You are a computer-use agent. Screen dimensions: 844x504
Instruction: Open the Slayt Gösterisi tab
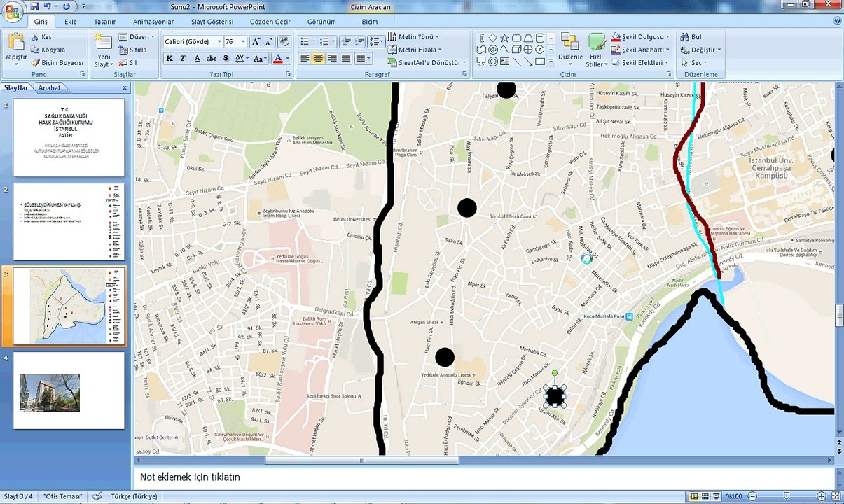pos(212,22)
